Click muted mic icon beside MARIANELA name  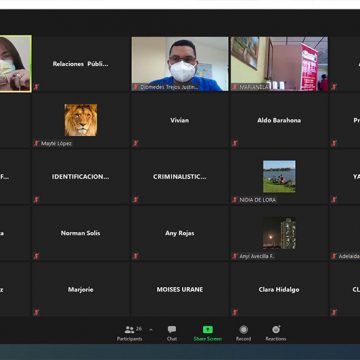[235, 87]
